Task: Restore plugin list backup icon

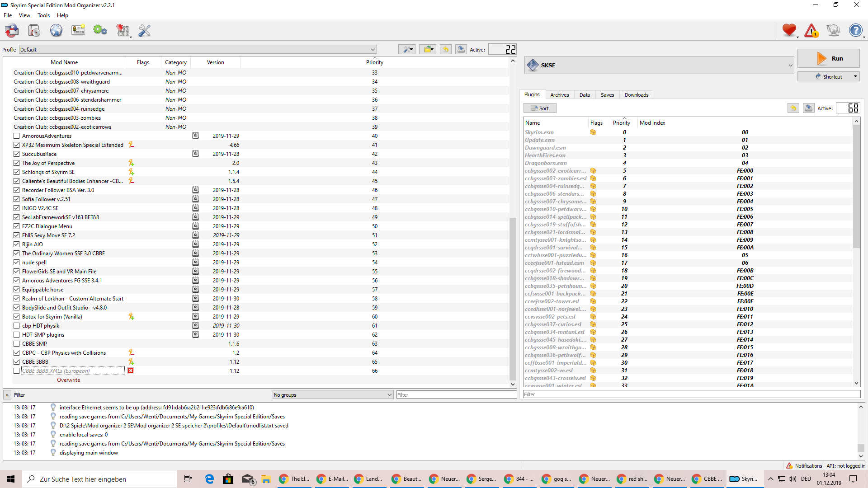Action: pyautogui.click(x=793, y=108)
